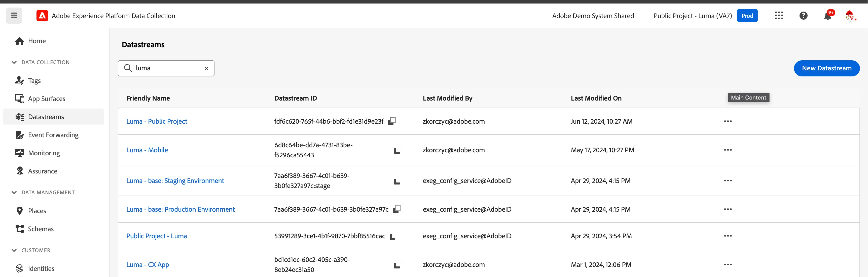The height and width of the screenshot is (277, 868).
Task: Open more actions for Luma - Public Project
Action: point(728,121)
